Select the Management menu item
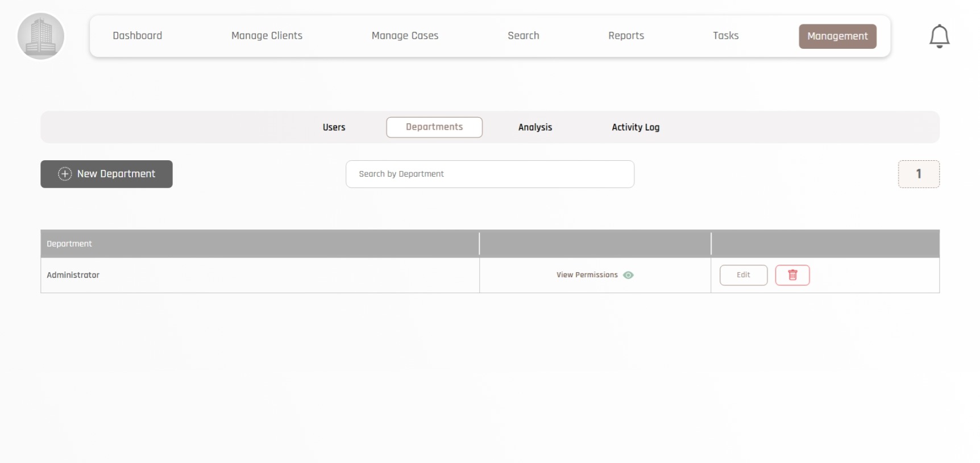This screenshot has width=980, height=463. (837, 36)
